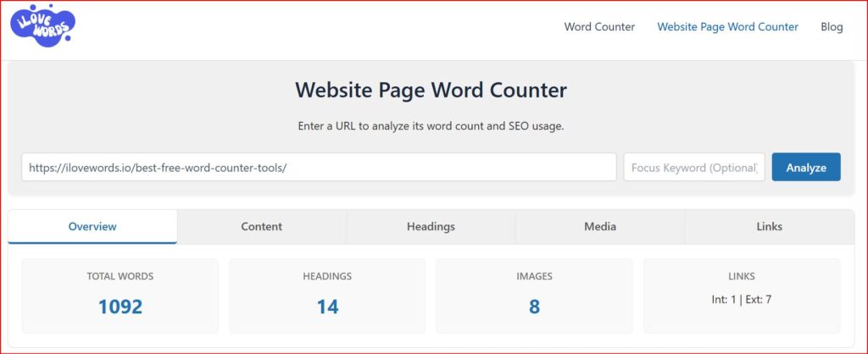Open the Word Counter nav link
Screen dimensions: 868x354
(599, 27)
